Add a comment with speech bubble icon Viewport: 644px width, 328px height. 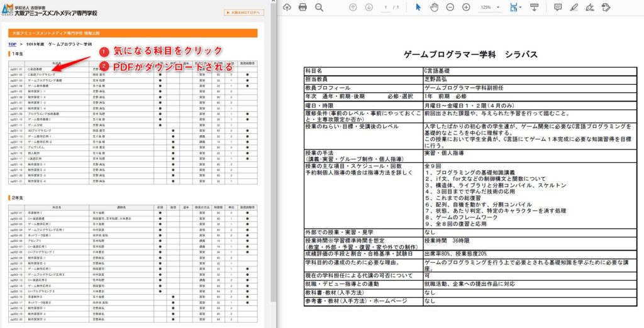click(x=558, y=7)
